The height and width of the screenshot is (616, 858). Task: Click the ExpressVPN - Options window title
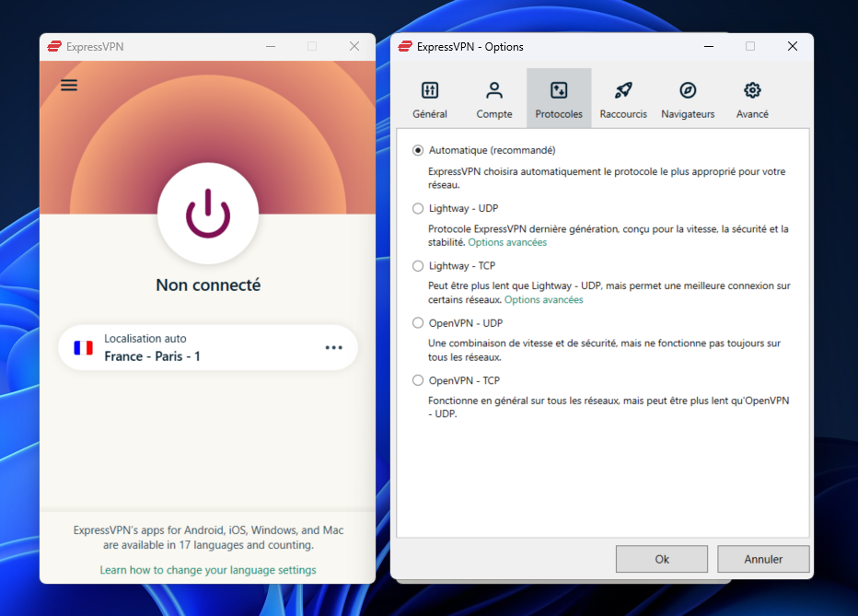[x=470, y=47]
